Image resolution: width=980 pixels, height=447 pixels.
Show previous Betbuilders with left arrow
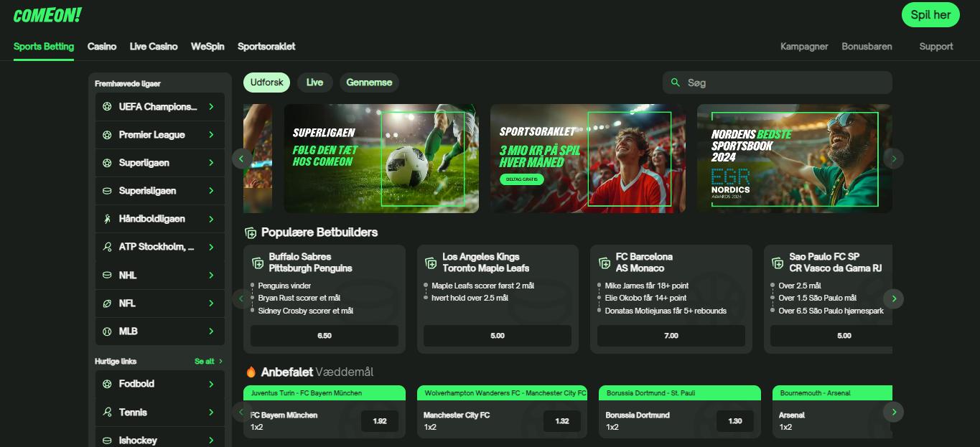click(x=241, y=298)
